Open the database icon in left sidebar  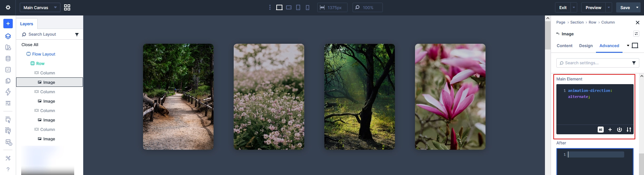[8, 59]
